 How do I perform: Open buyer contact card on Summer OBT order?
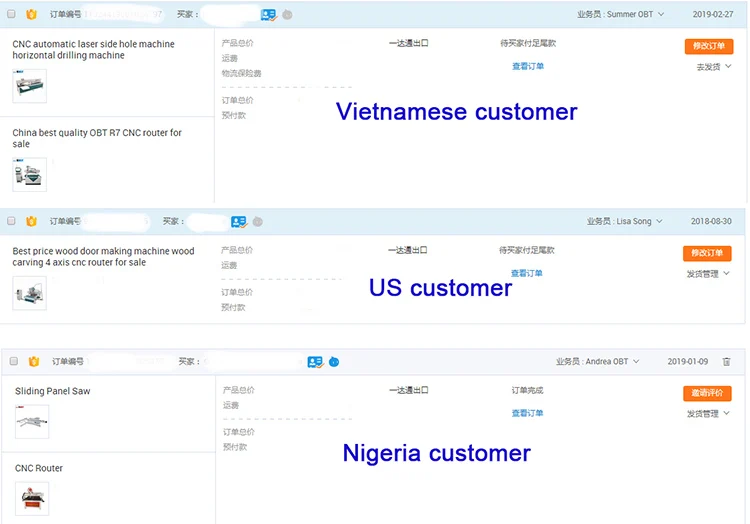pos(269,15)
